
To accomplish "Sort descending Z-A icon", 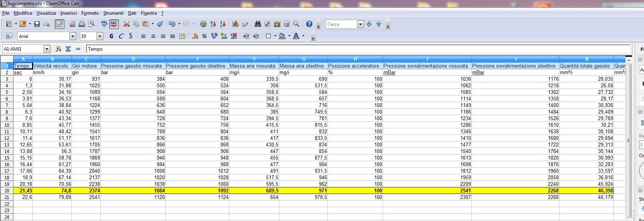I will coord(223,24).
